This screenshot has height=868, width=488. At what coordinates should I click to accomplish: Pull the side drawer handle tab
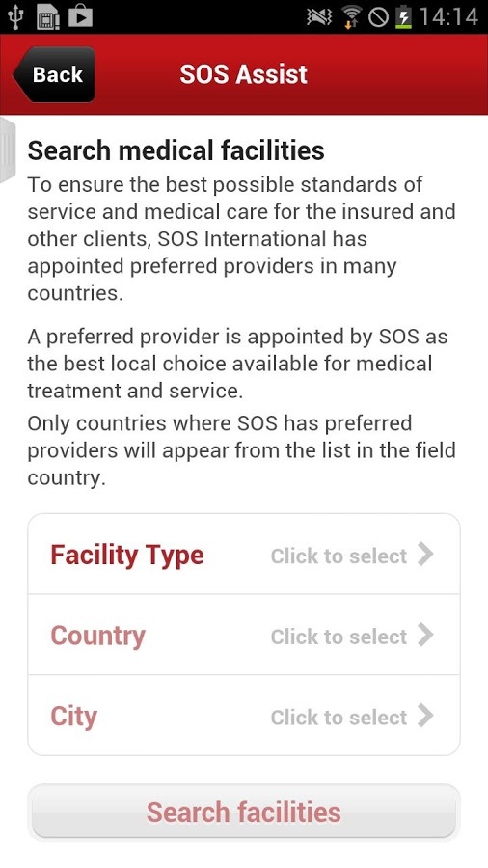coord(8,149)
